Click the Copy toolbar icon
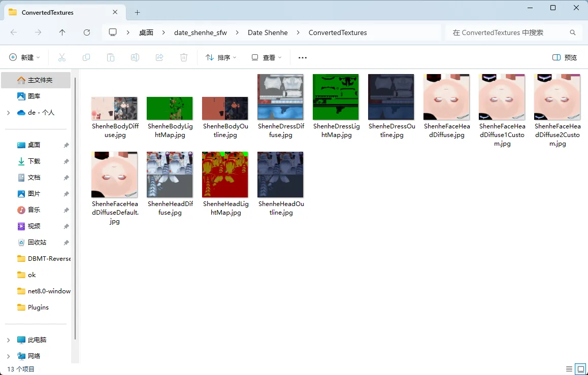The image size is (588, 375). point(86,57)
